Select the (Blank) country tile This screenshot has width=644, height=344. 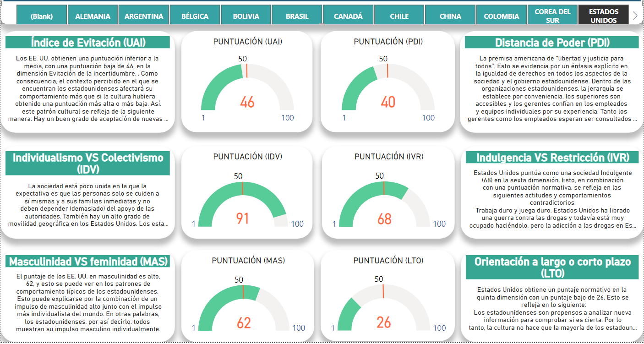coord(42,16)
